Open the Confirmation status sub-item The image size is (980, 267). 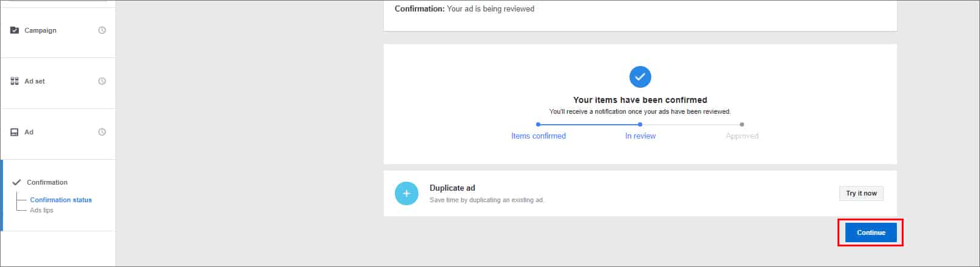[61, 200]
